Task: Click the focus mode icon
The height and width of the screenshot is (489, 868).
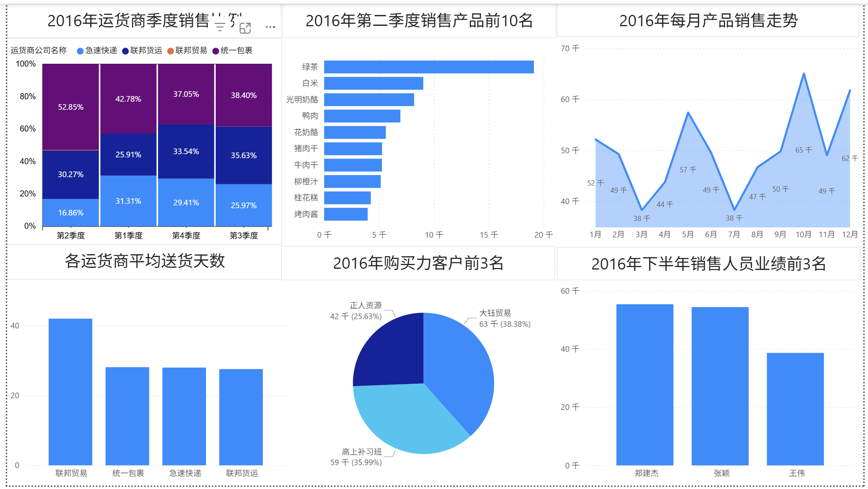Action: [x=245, y=28]
